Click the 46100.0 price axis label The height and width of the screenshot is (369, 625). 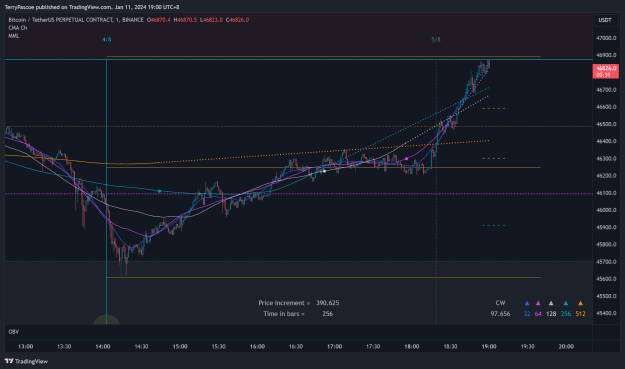coord(606,193)
